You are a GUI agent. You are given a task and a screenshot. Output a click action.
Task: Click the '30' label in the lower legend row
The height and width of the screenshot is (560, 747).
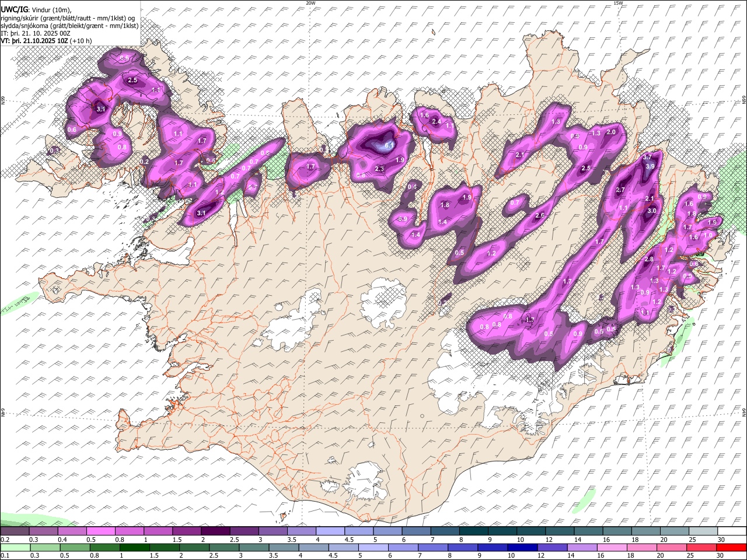[721, 555]
